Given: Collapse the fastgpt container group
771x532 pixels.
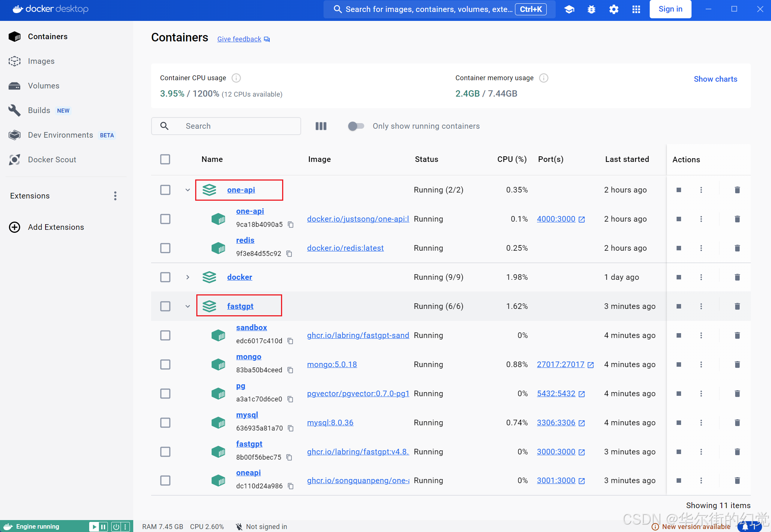Looking at the screenshot, I should [186, 306].
